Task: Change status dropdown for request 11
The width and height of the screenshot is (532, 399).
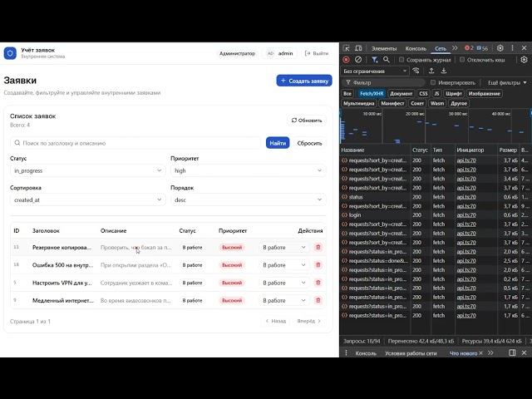Action: coord(284,248)
